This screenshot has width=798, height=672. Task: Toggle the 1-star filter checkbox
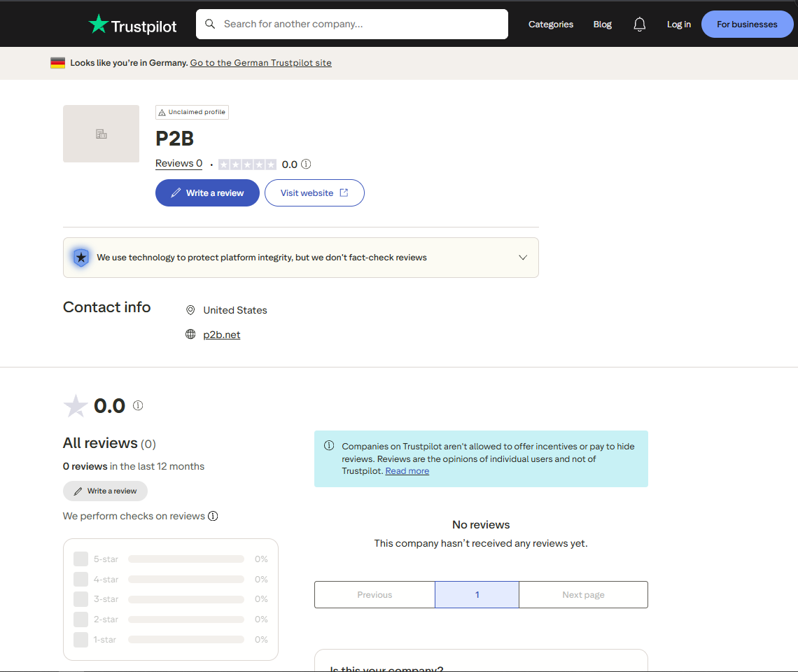81,639
